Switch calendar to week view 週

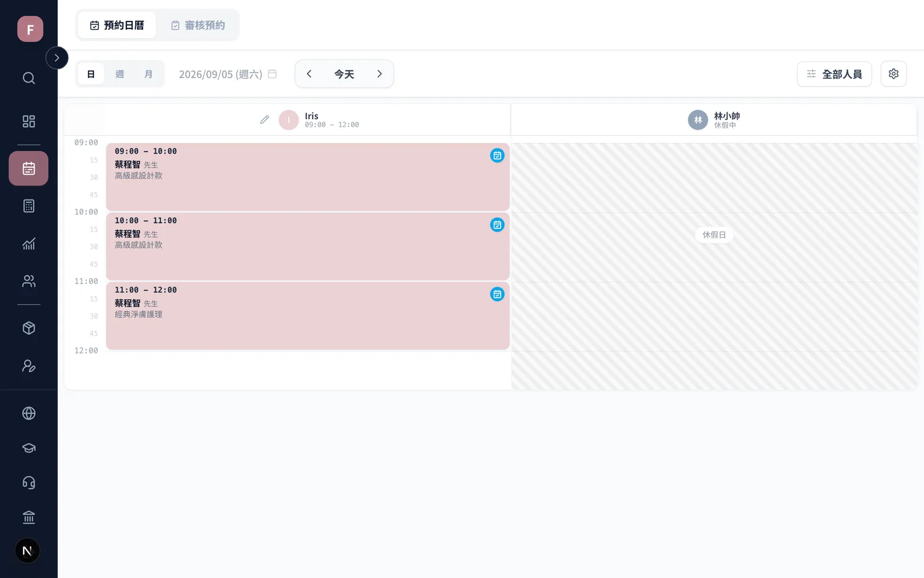click(x=120, y=74)
